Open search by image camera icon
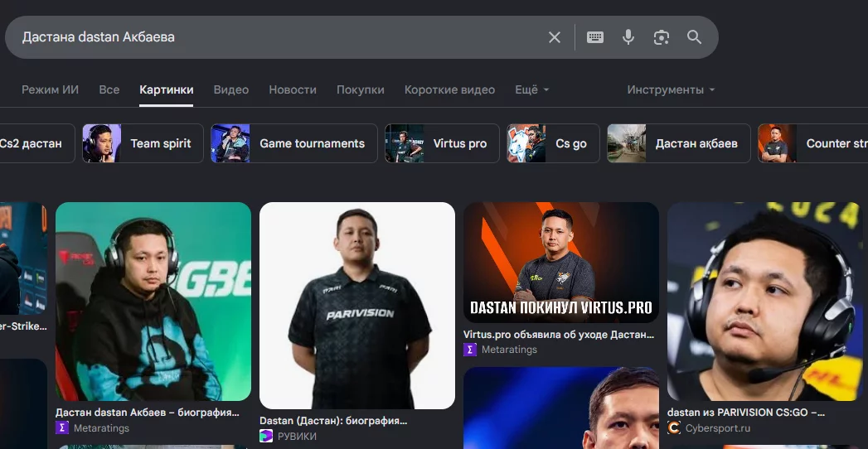The height and width of the screenshot is (449, 868). (x=661, y=37)
